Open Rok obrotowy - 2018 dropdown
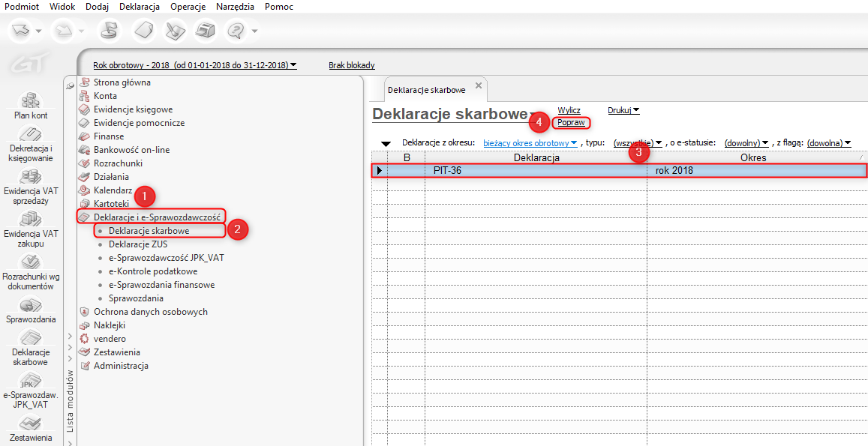This screenshot has width=868, height=446. point(195,65)
